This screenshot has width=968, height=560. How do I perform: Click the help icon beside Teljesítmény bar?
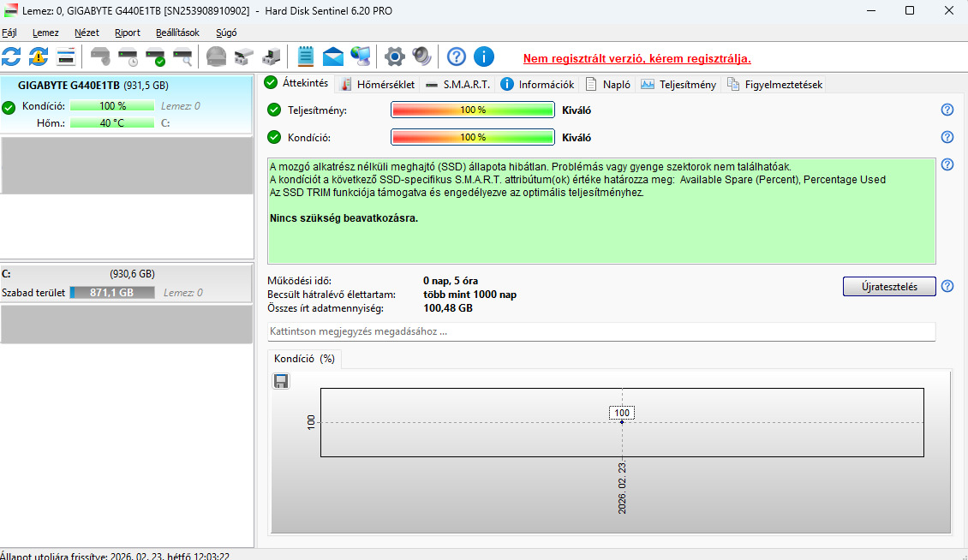[947, 110]
